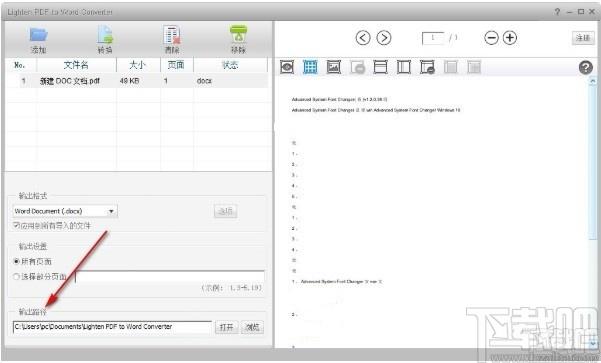Click the 页面 column header
Screen dimensions: 601x363
[x=177, y=65]
